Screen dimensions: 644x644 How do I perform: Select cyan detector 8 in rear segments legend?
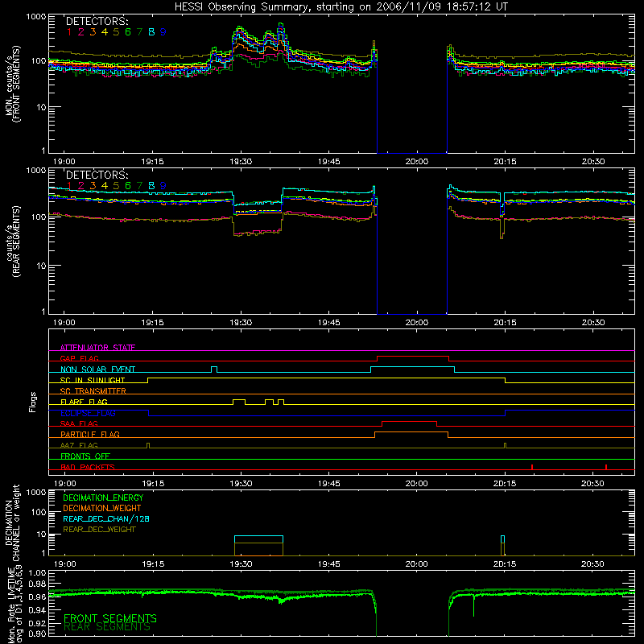(x=151, y=185)
